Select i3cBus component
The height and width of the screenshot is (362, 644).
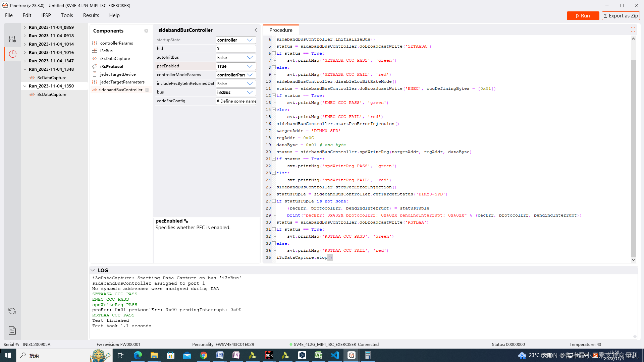106,51
